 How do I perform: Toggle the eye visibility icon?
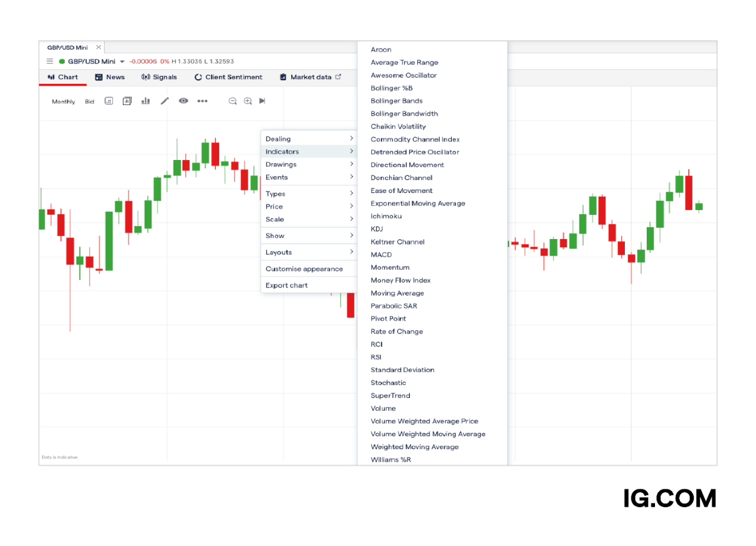[184, 101]
